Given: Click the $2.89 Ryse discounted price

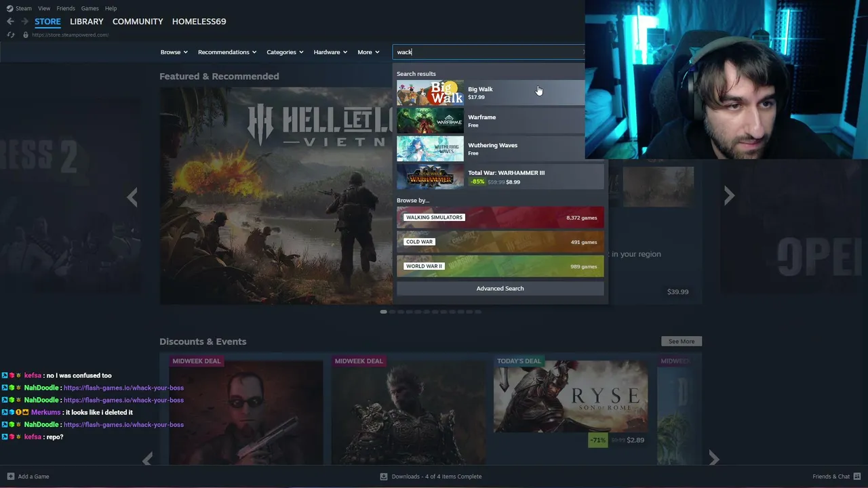Looking at the screenshot, I should tap(635, 440).
